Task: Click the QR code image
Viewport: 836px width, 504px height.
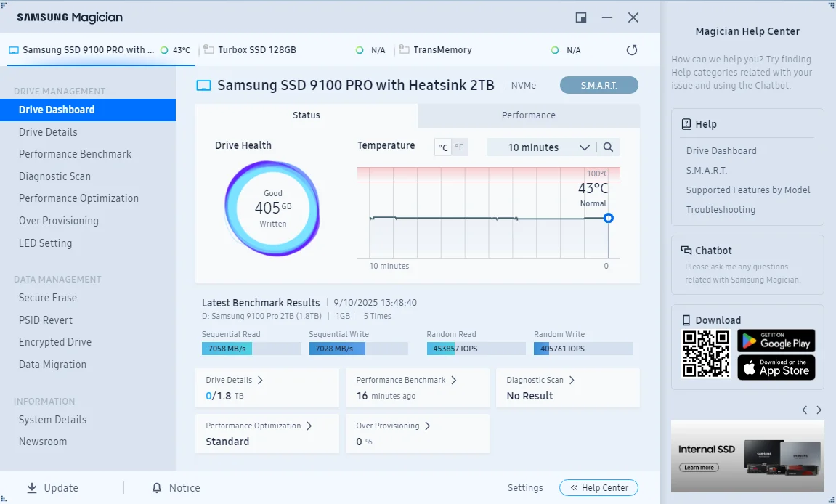Action: [706, 354]
